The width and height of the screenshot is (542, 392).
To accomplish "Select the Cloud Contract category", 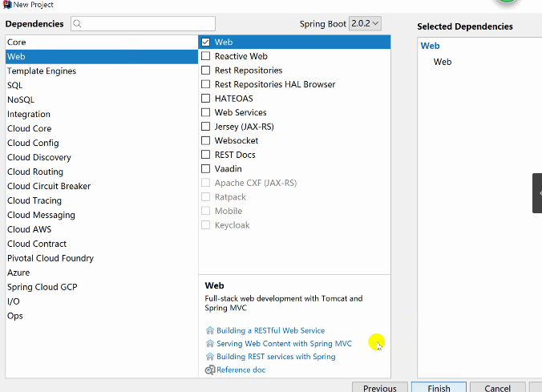I will (102, 244).
